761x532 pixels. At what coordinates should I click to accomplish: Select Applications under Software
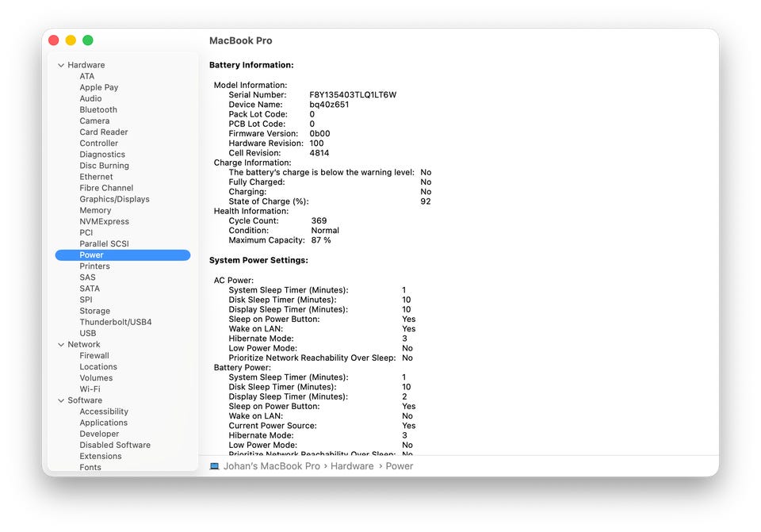pyautogui.click(x=103, y=423)
